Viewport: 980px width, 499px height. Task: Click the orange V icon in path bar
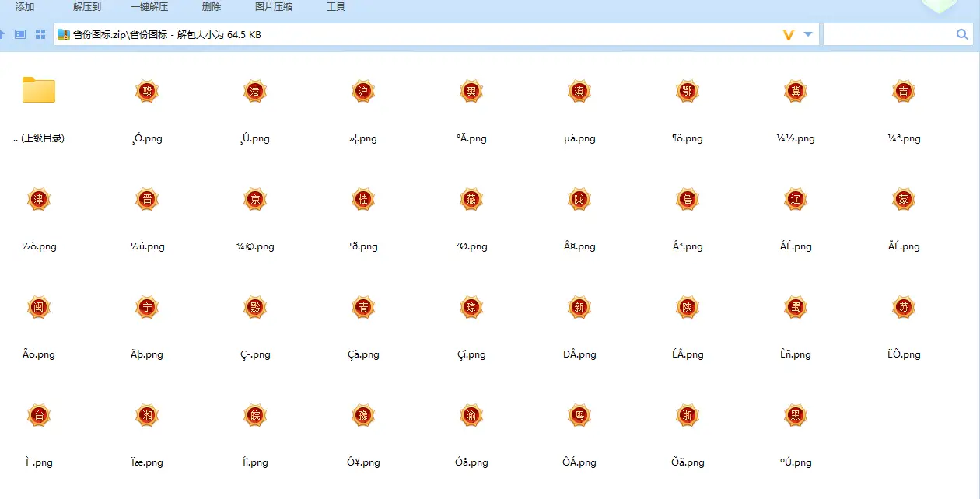tap(789, 35)
